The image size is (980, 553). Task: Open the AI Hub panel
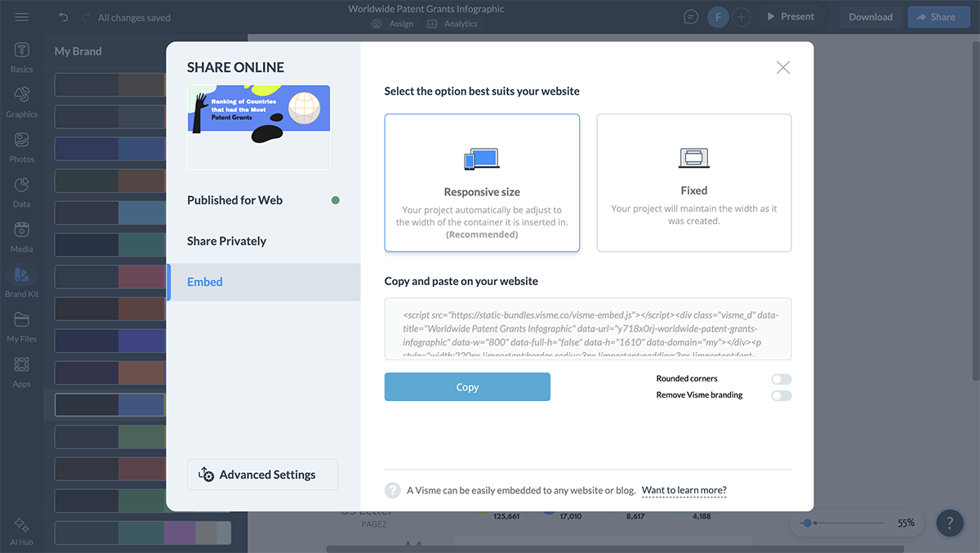click(x=22, y=530)
